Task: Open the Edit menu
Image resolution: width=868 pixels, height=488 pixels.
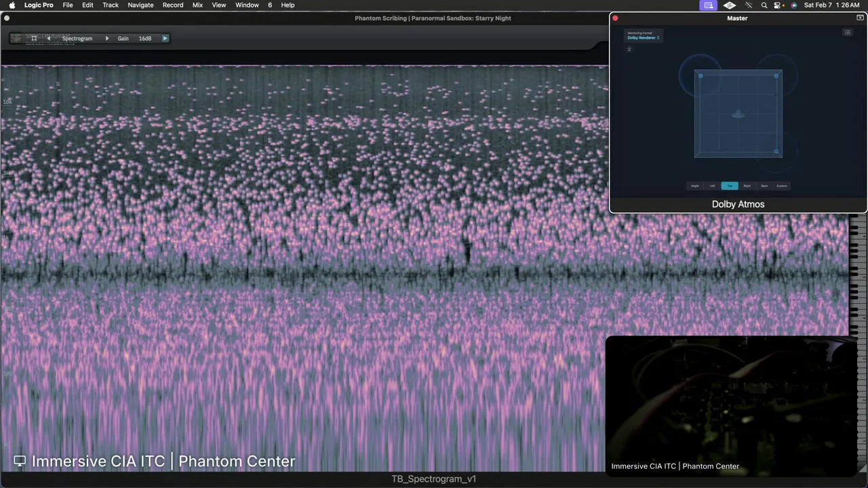Action: pos(87,5)
